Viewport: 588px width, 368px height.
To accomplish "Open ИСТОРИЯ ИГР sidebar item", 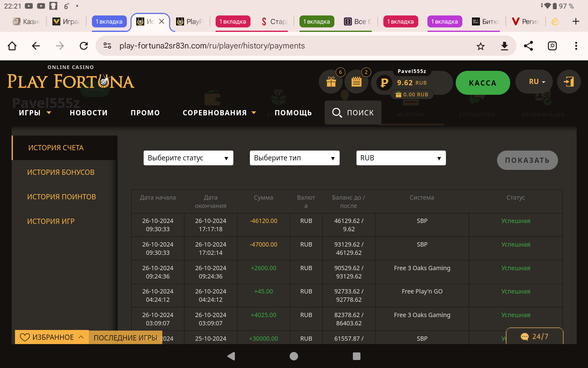I will click(51, 221).
